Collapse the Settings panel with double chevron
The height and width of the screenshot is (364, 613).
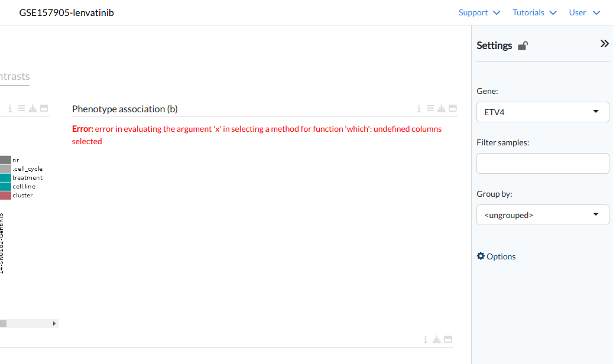pyautogui.click(x=604, y=44)
